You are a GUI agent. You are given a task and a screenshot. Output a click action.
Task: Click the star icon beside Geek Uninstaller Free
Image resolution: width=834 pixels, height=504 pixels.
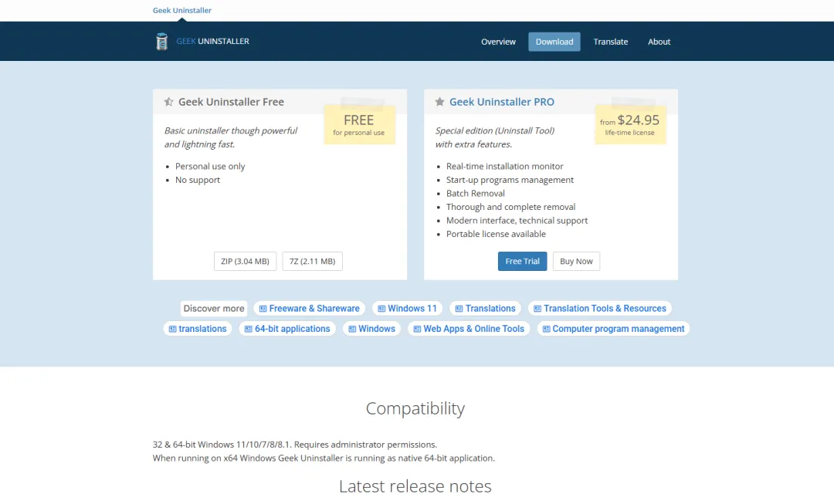(x=168, y=102)
